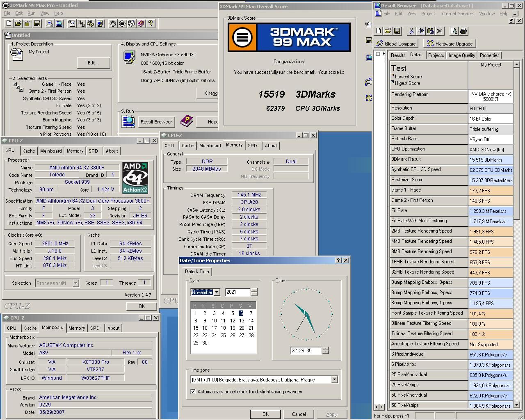Click the project description document icon in 3DMark toolbar

pos(72,23)
